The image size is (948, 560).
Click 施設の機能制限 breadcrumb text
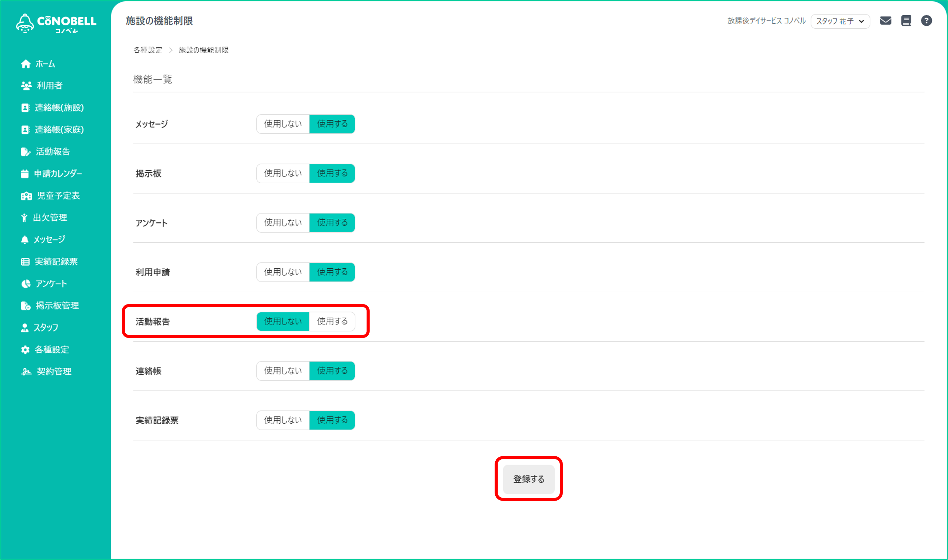pos(204,50)
